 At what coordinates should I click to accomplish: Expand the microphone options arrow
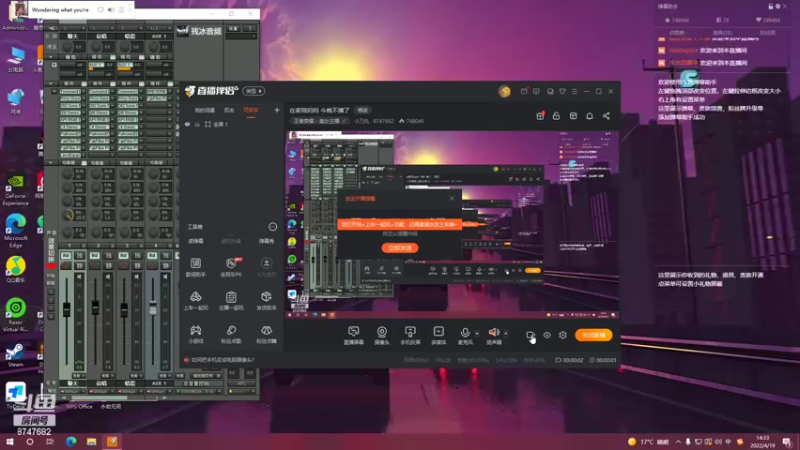[x=477, y=334]
